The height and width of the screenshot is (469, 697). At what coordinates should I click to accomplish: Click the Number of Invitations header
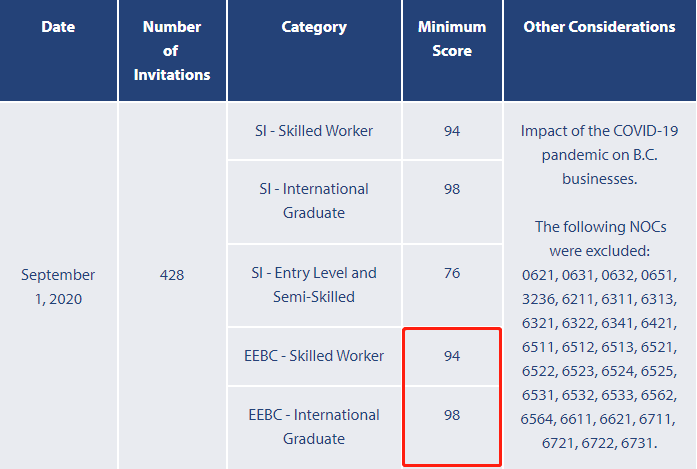[172, 50]
